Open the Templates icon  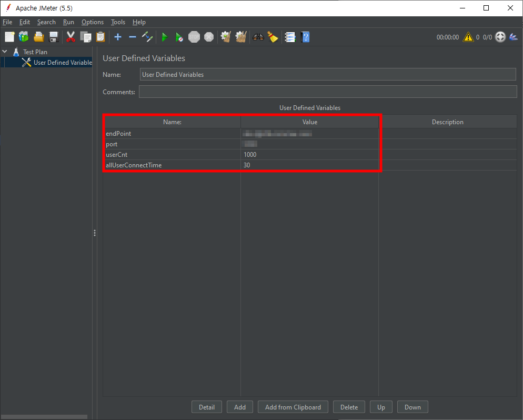24,37
